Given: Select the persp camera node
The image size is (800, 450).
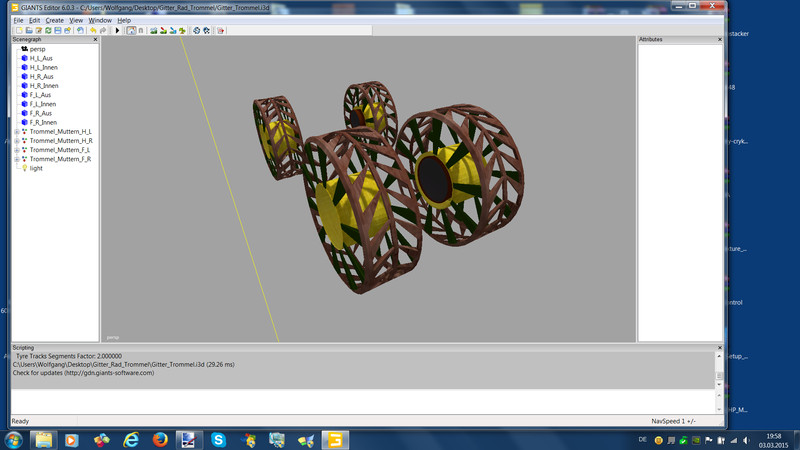Looking at the screenshot, I should click(x=37, y=49).
